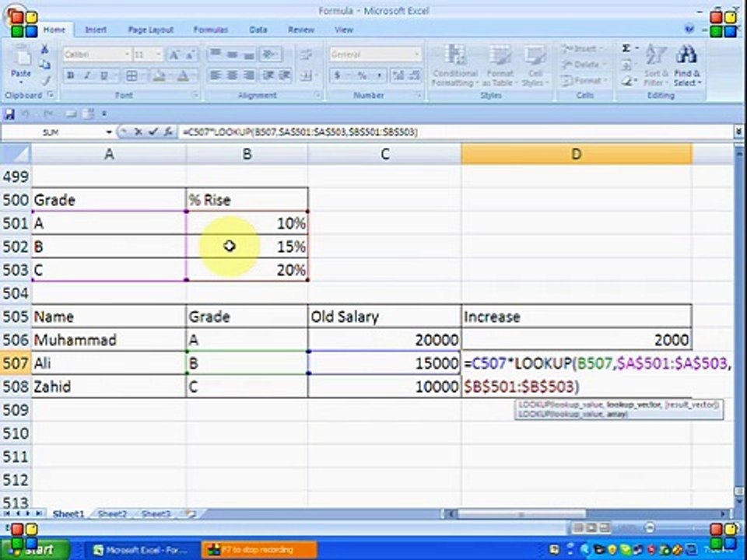Open Find & Select menu
Image resolution: width=747 pixels, height=560 pixels.
pos(687,65)
